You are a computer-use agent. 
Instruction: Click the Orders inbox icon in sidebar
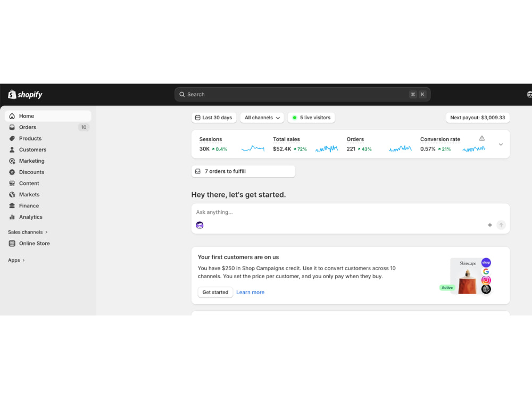click(x=12, y=127)
